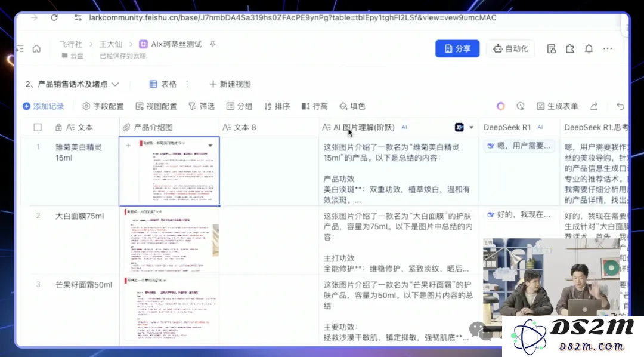
Task: Click the 文本 8 column header
Action: 268,128
